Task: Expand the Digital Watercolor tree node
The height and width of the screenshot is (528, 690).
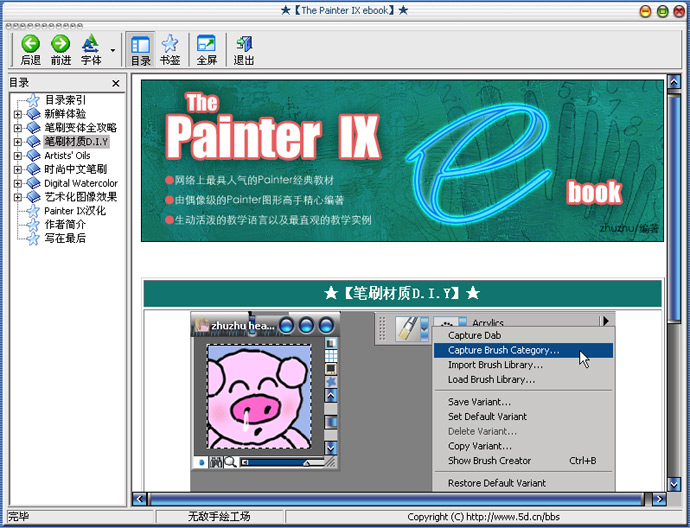Action: 17,183
